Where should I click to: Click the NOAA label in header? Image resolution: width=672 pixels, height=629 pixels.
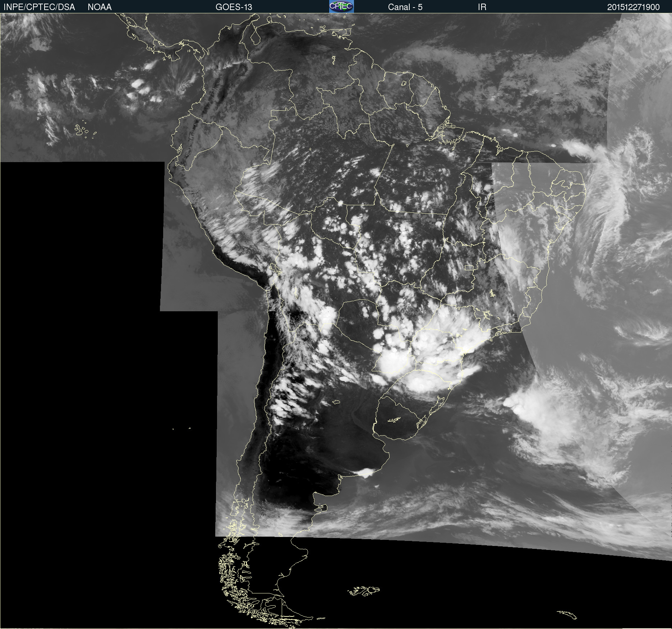[100, 7]
